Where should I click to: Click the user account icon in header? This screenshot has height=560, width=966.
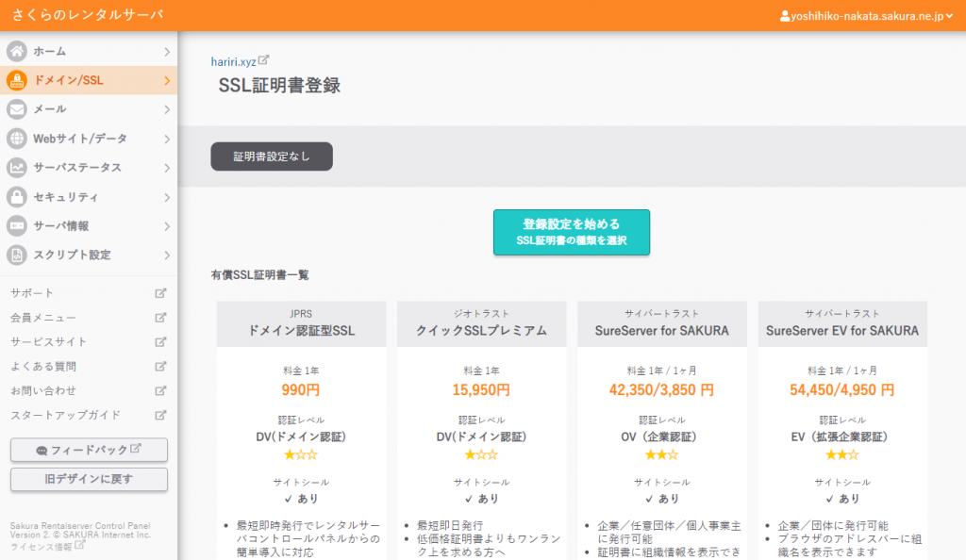[784, 16]
